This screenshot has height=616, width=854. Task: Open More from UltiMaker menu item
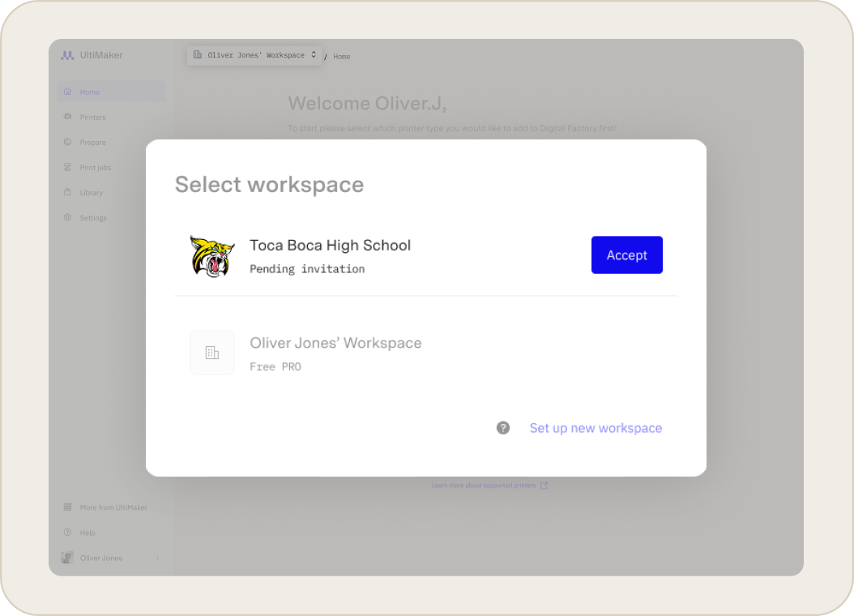click(x=105, y=507)
